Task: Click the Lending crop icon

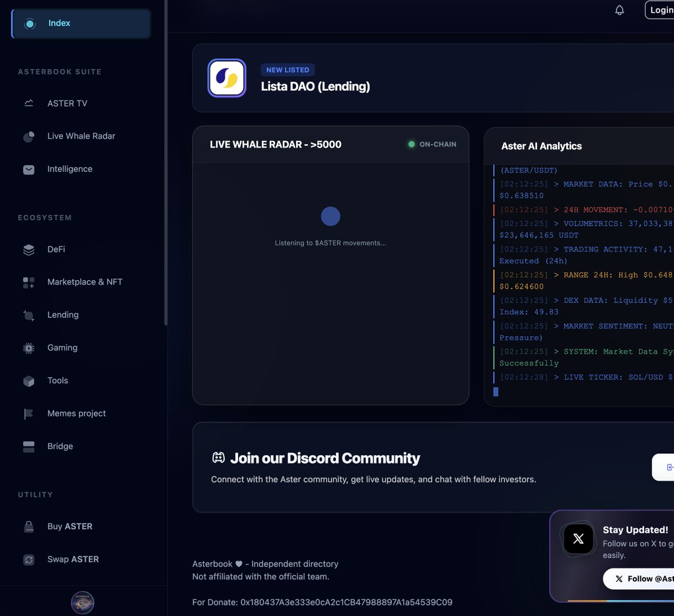Action: pos(29,315)
